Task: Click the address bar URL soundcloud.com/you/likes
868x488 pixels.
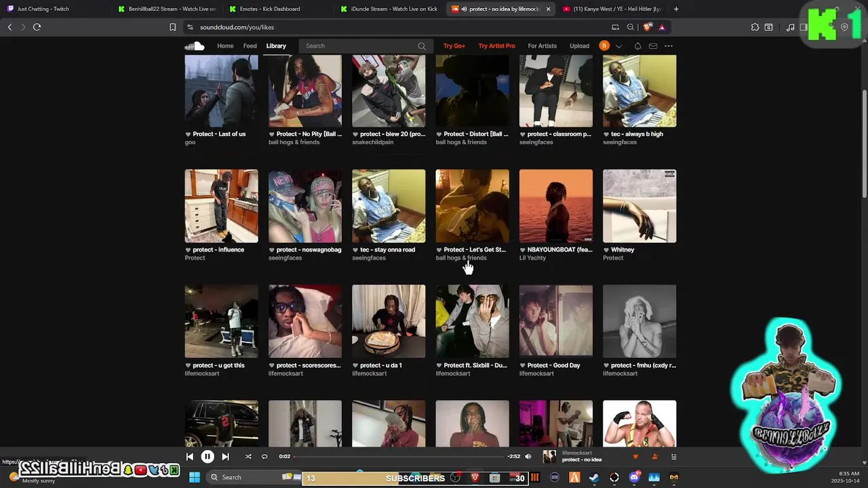Action: pos(237,27)
